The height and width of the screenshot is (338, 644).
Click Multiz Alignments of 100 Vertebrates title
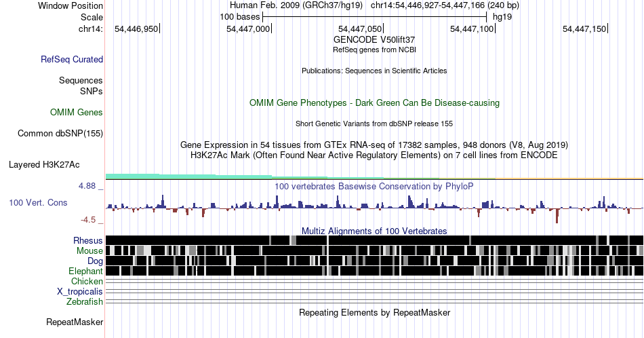[x=374, y=231]
